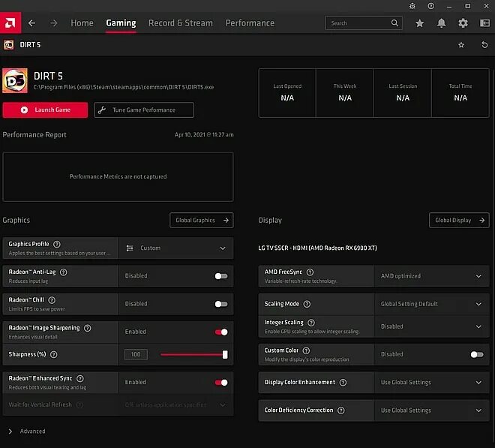Open Integer Scaling dropdown

pos(431,326)
